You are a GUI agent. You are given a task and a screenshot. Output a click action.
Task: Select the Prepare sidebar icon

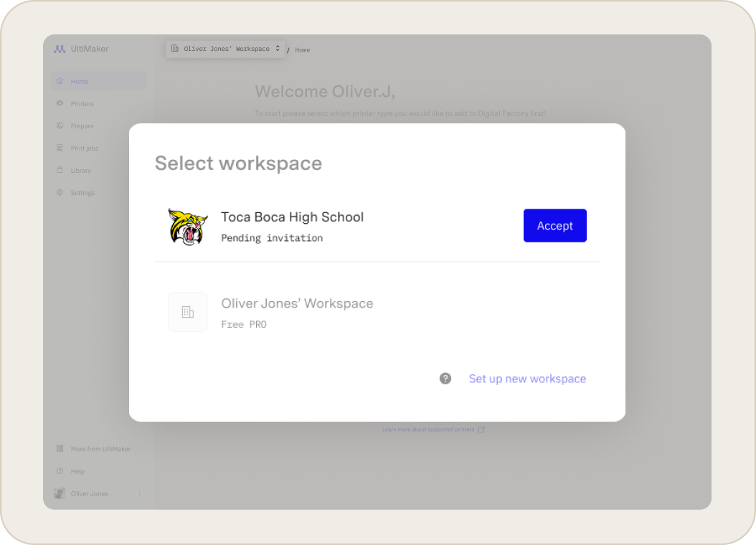pos(60,125)
